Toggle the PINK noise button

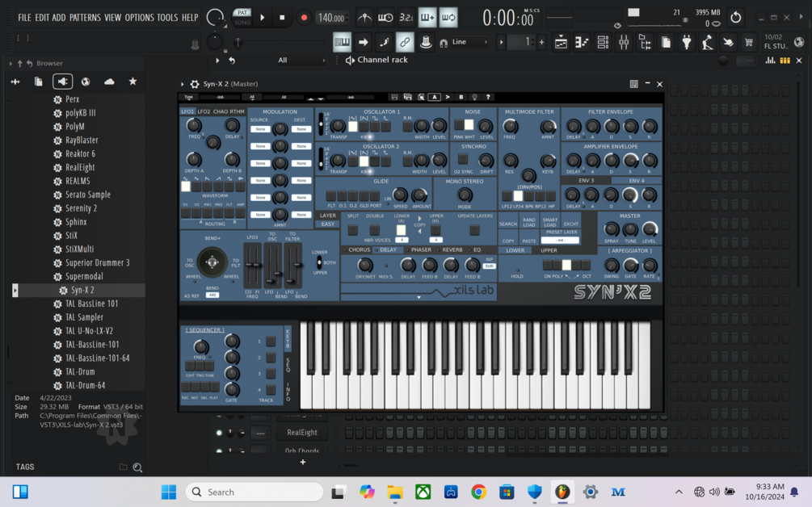(459, 124)
